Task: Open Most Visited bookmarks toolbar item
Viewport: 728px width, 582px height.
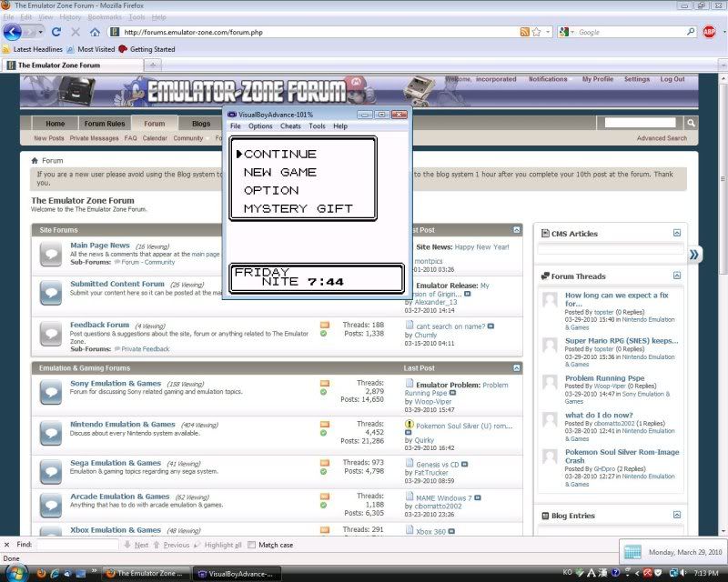Action: (92, 49)
